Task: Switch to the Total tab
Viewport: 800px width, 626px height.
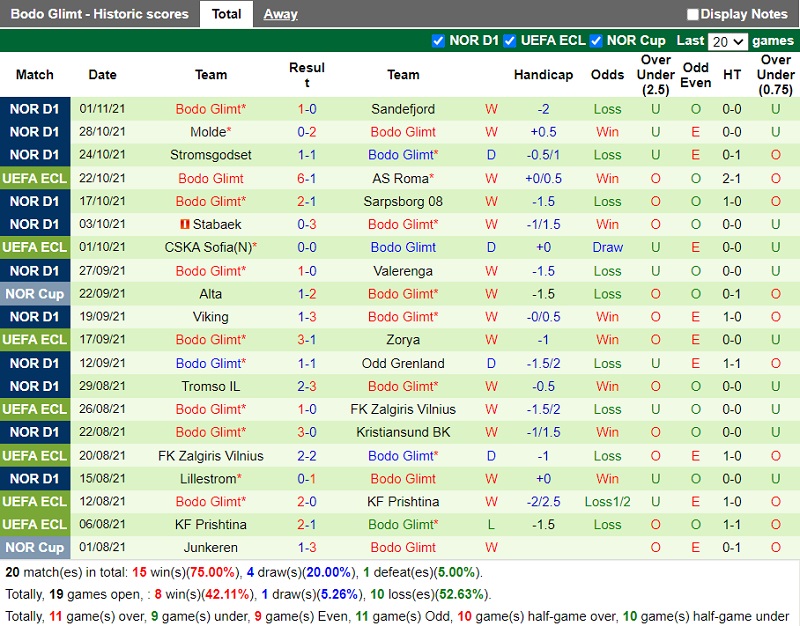Action: click(226, 14)
